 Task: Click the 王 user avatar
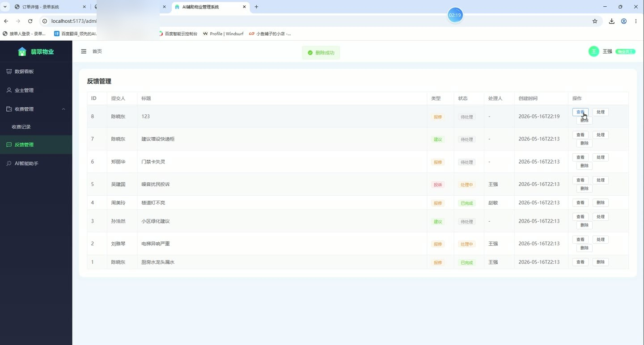pos(593,51)
